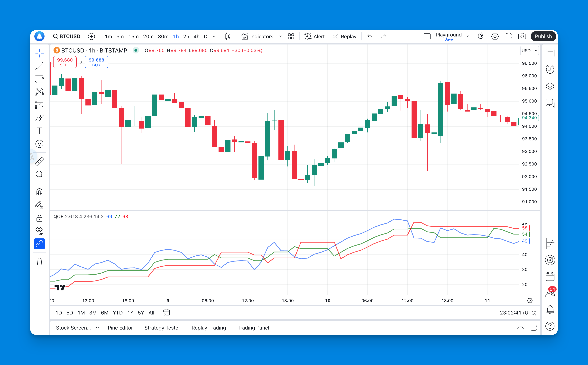Open the user profile avatar menu
This screenshot has height=365, width=588.
39,36
